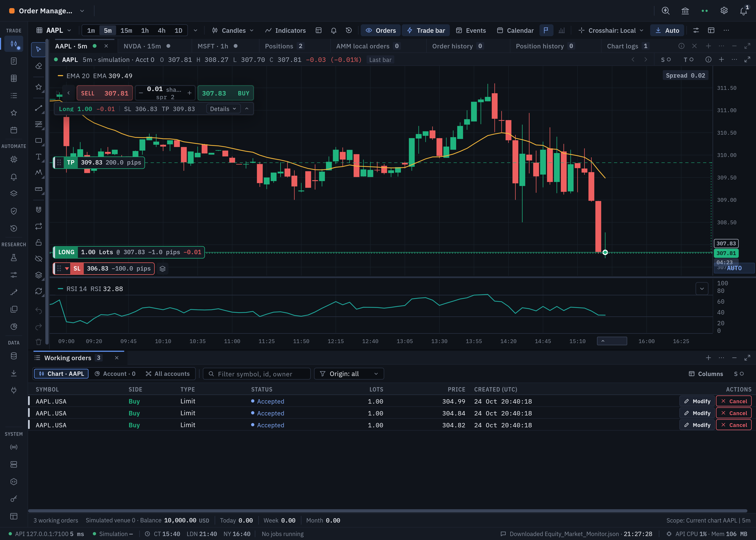This screenshot has height=540, width=756.
Task: Click the layers icon beside SL label
Action: click(162, 269)
